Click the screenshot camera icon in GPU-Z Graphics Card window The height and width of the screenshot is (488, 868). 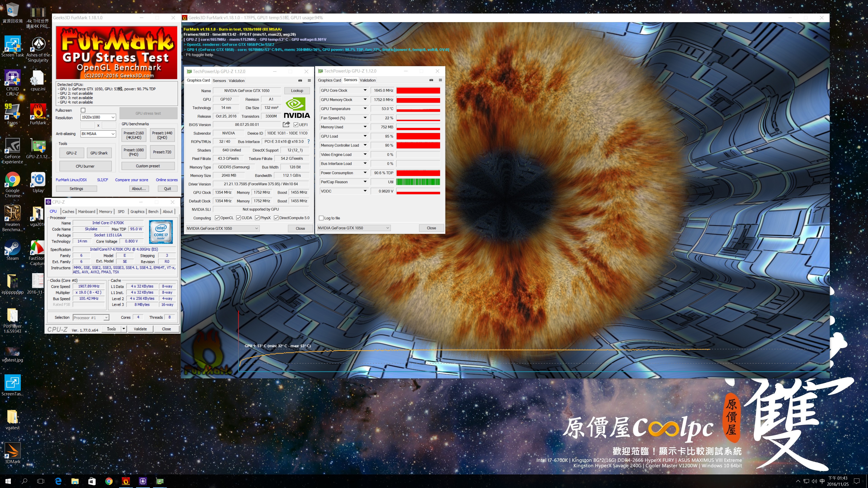click(x=300, y=80)
